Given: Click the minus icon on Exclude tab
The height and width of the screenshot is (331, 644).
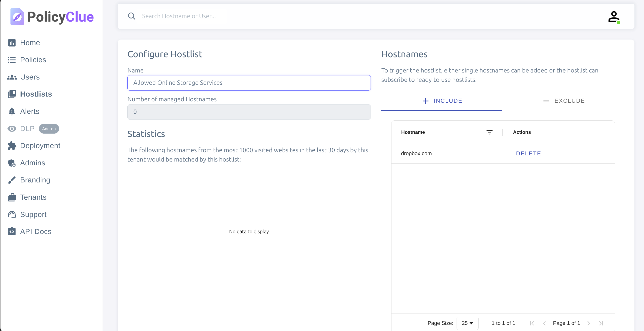Looking at the screenshot, I should [x=546, y=101].
